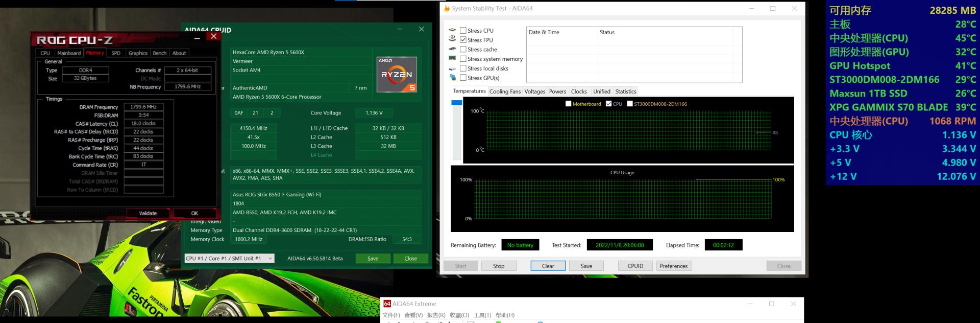Viewport: 980px width, 323px height.
Task: Open the 文件(F) menu in AIDA64 Extreme
Action: [391, 315]
